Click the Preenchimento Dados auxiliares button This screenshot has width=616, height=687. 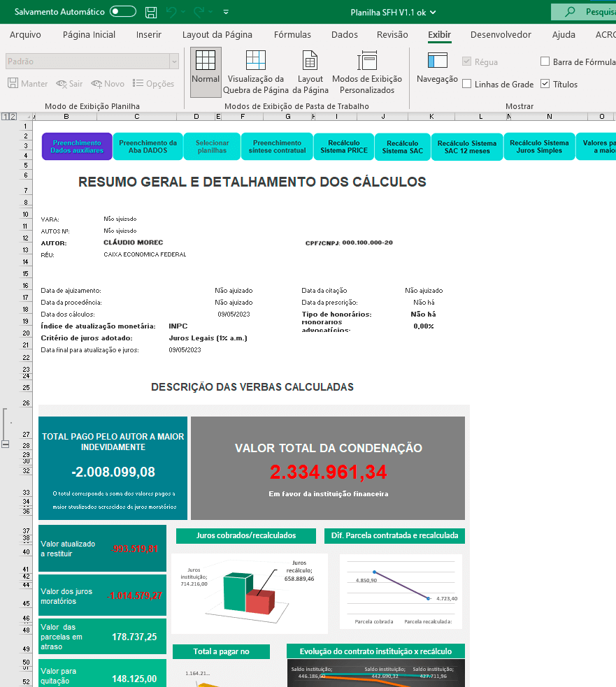click(77, 146)
